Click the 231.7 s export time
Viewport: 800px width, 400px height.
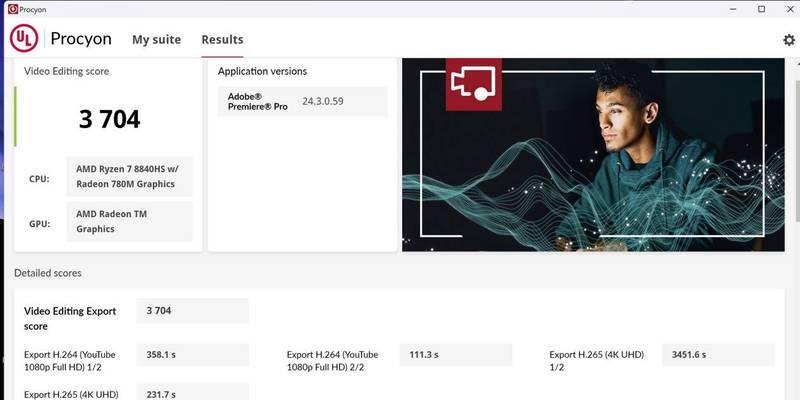coord(192,392)
